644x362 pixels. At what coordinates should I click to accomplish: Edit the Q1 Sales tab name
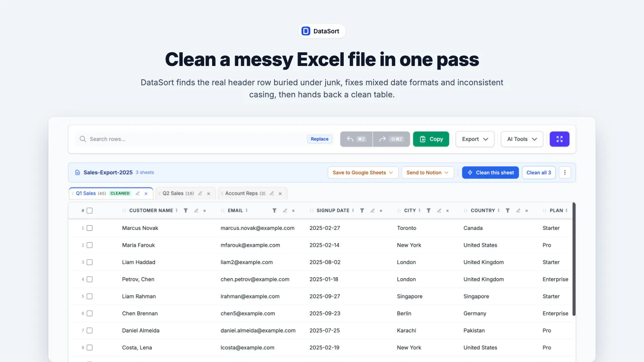[138, 193]
